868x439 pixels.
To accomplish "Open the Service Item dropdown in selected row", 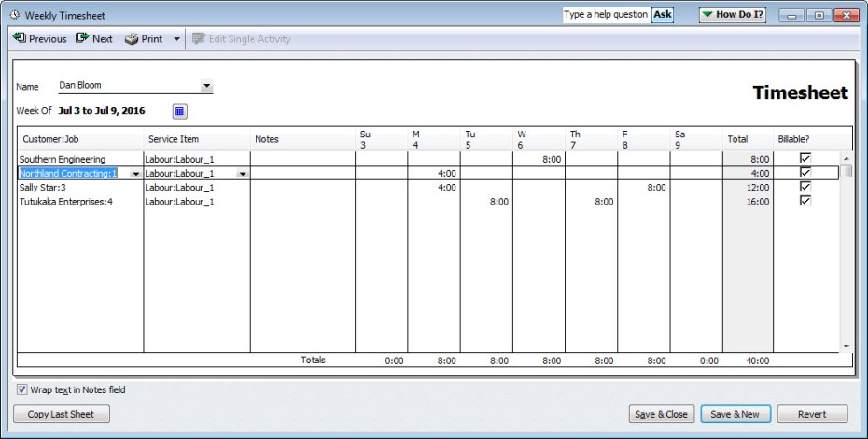I will [x=243, y=174].
